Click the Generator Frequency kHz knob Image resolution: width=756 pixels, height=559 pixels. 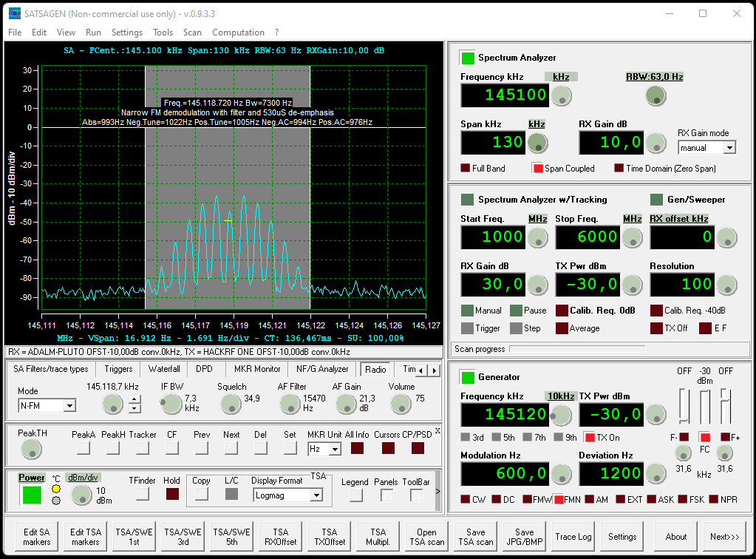coord(561,416)
